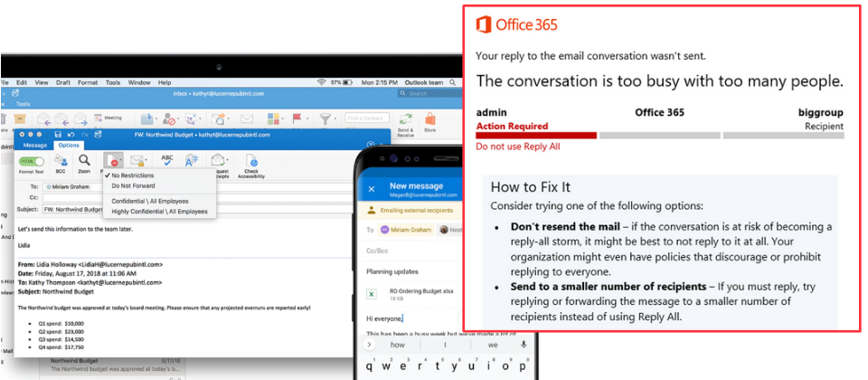
Task: Choose Do Not Forward from permissions menu
Action: click(134, 186)
